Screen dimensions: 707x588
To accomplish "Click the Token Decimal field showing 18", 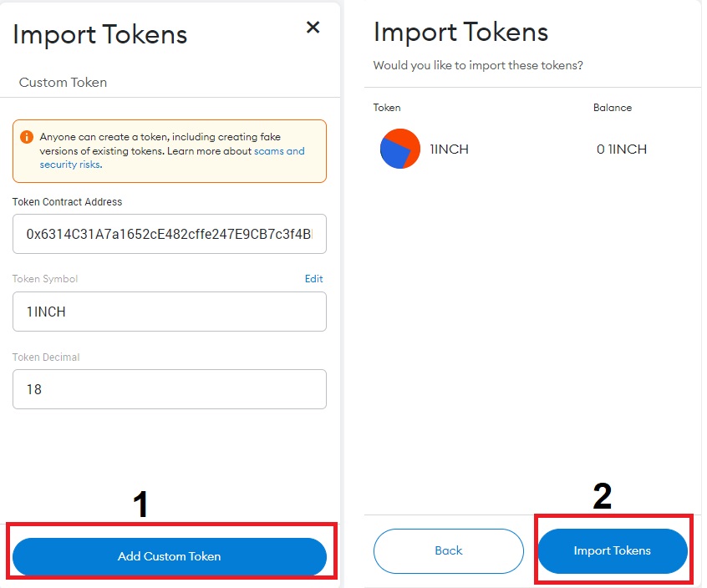I will (170, 389).
